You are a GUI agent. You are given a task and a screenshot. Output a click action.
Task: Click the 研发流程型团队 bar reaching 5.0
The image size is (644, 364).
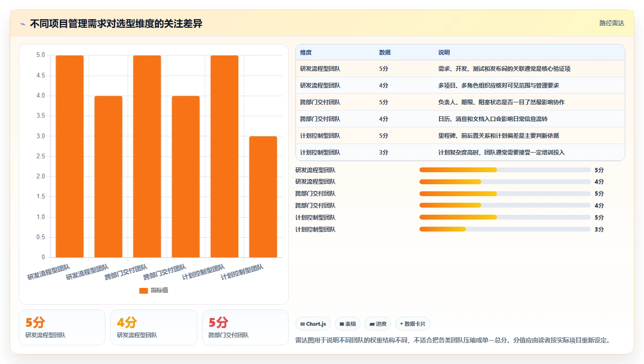tap(69, 156)
